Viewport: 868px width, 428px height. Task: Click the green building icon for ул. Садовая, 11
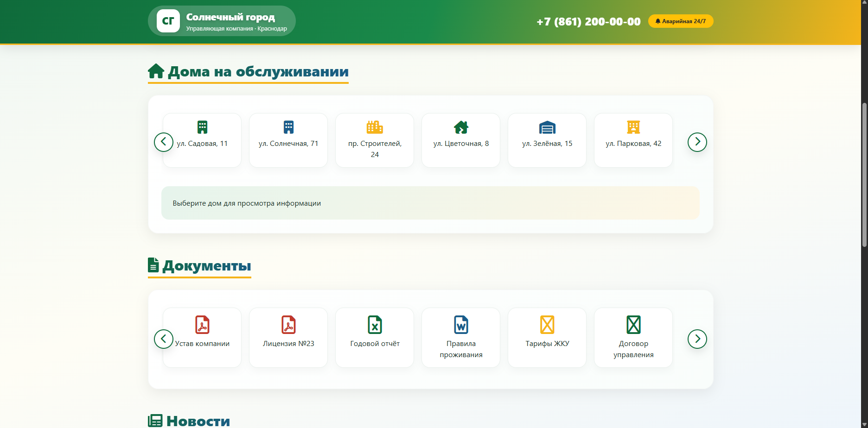click(x=202, y=127)
